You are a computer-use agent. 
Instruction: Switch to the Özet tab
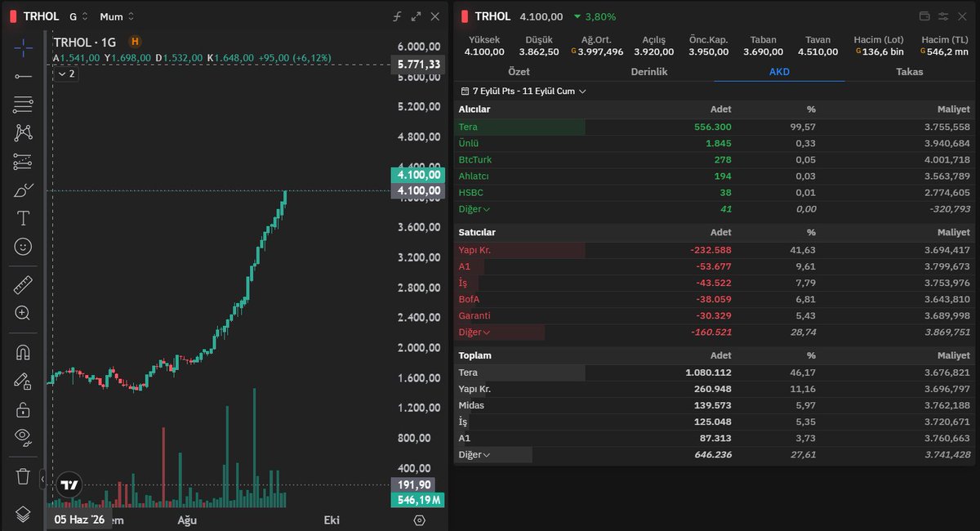(519, 72)
